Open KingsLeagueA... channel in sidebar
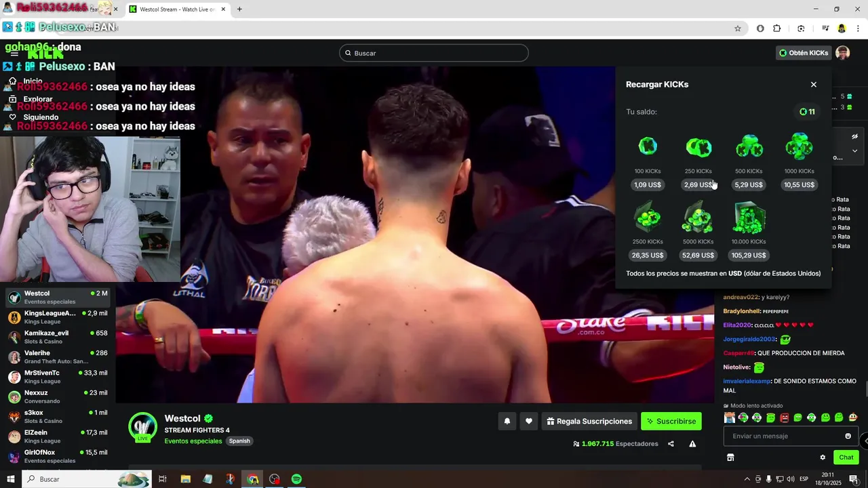The image size is (868, 488). [57, 317]
